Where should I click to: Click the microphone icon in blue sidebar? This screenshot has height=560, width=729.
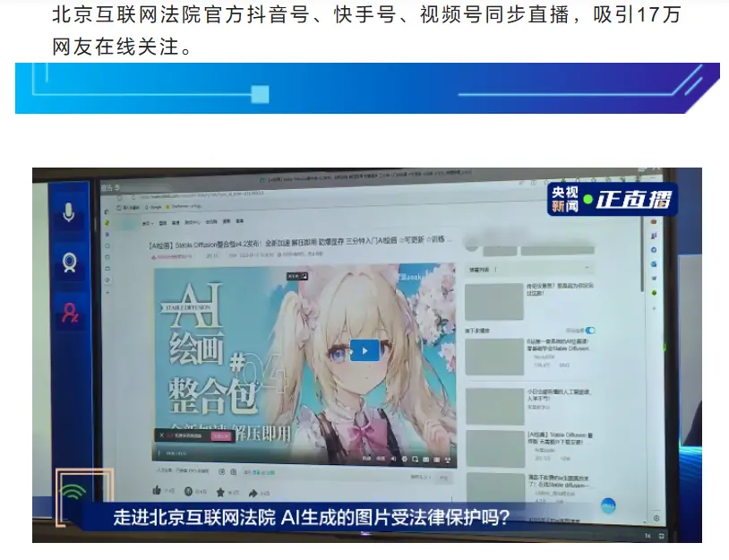[x=68, y=213]
